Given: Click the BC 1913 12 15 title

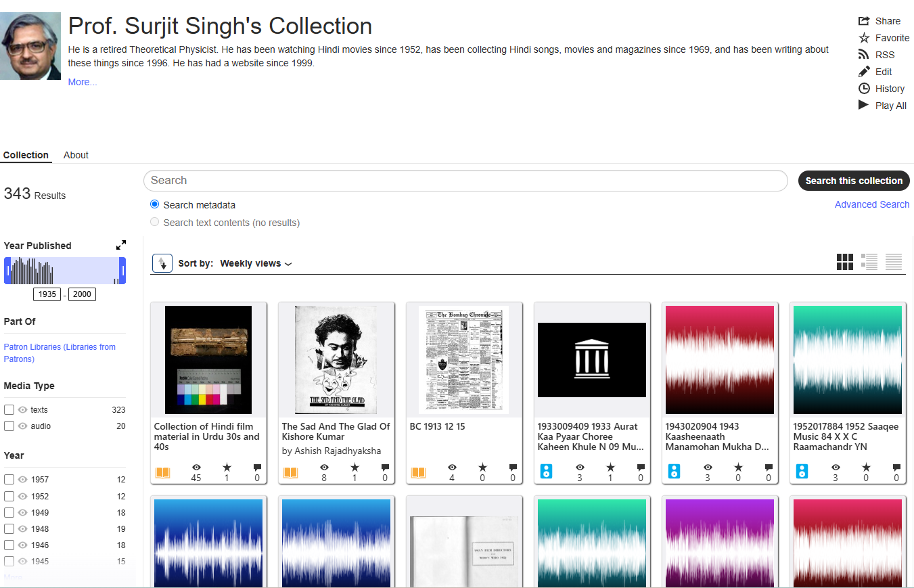Looking at the screenshot, I should point(438,426).
